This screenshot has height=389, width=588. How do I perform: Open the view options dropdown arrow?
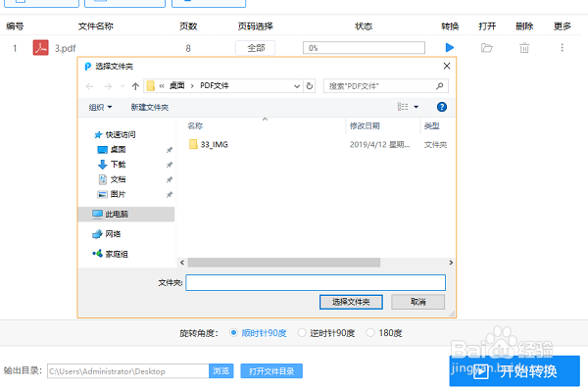[x=416, y=107]
